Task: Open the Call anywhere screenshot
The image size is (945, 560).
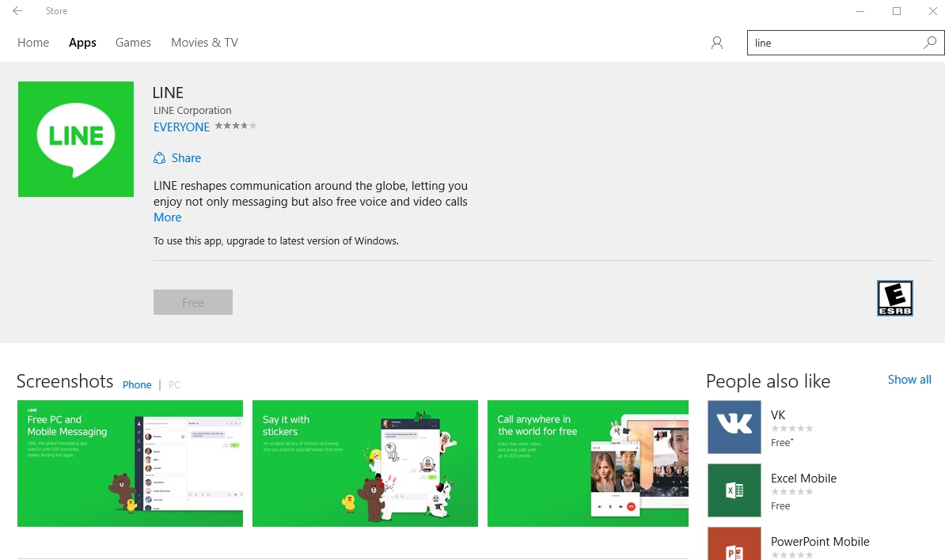Action: point(587,464)
